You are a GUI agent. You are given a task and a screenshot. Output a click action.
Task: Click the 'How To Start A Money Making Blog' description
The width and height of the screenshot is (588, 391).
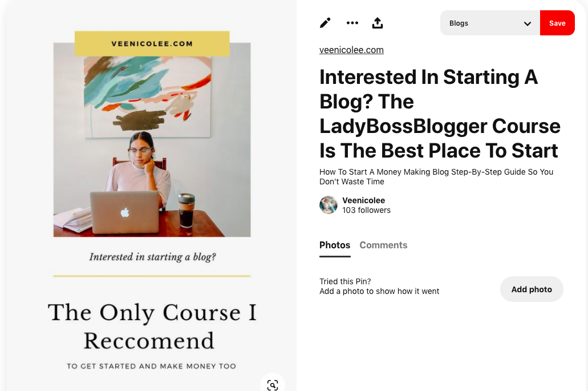coord(436,176)
